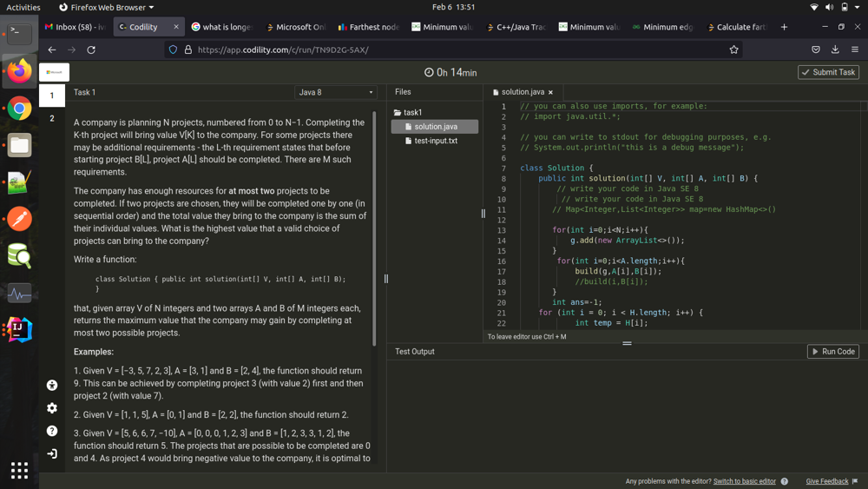Click the clock showing Feb 6 13:51
Image resolution: width=868 pixels, height=489 pixels.
453,7
